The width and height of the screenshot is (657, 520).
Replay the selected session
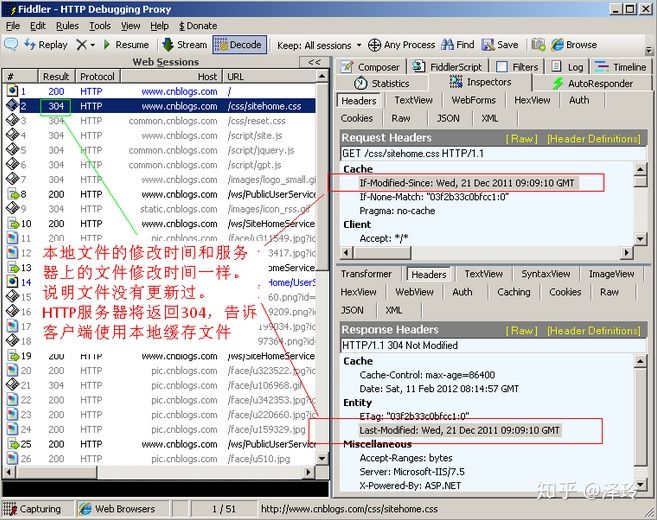(x=46, y=44)
